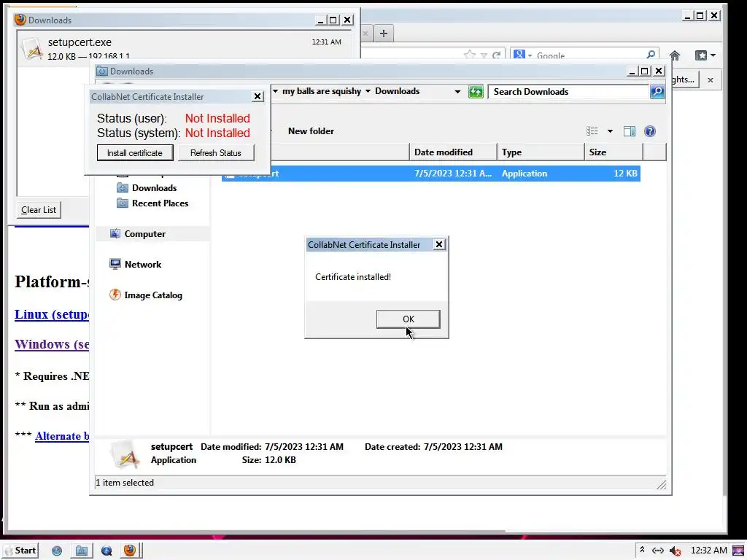
Task: Click the Downloads folder icon in the sidebar
Action: point(123,187)
